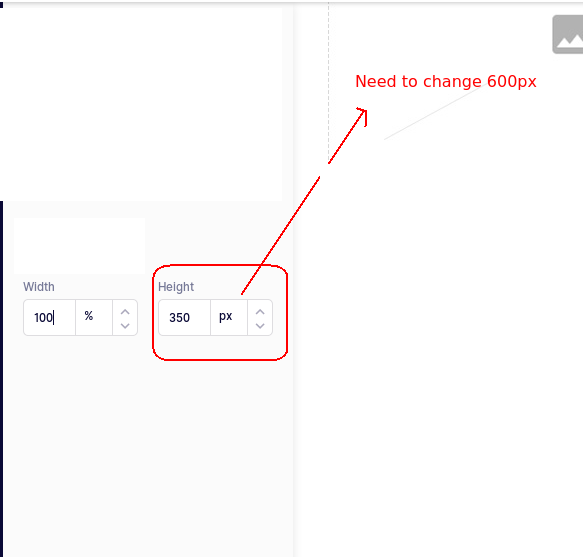Click the image placeholder icon
The image size is (583, 557).
point(568,35)
